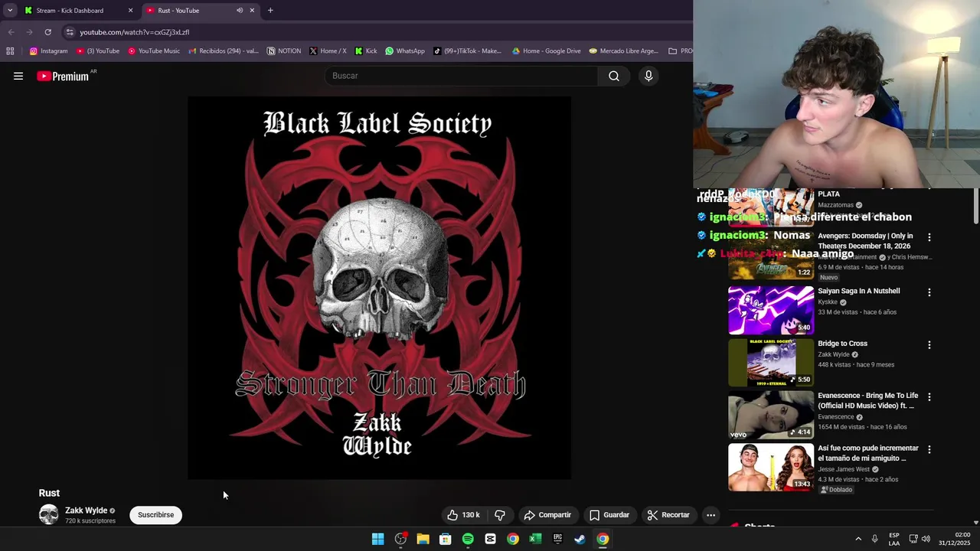This screenshot has width=980, height=551.
Task: Expand the tab search dropdown arrow
Action: coord(10,11)
